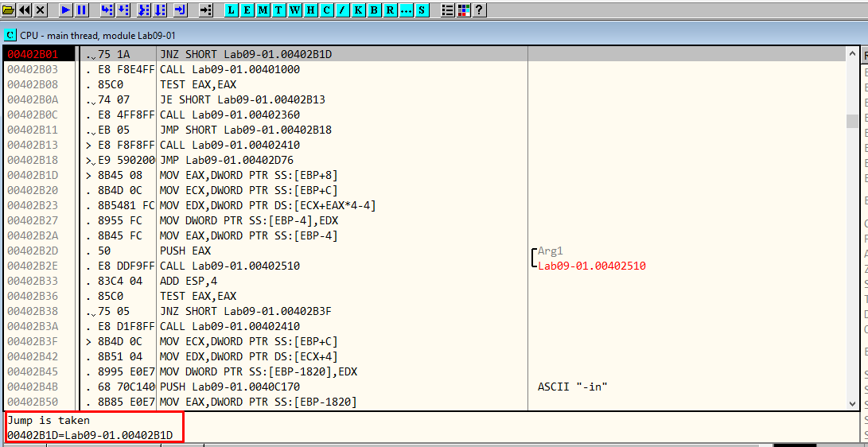This screenshot has width=868, height=447.
Task: Run the program with the play button
Action: click(65, 10)
